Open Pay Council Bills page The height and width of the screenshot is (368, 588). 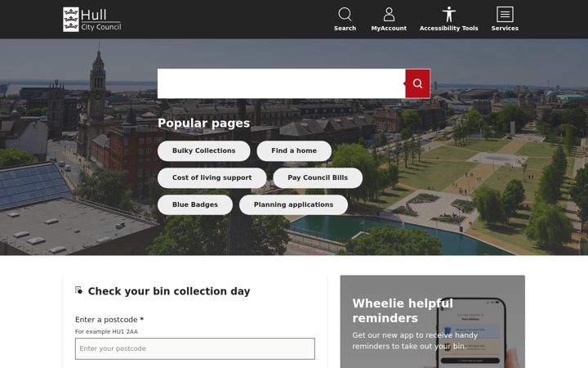318,178
